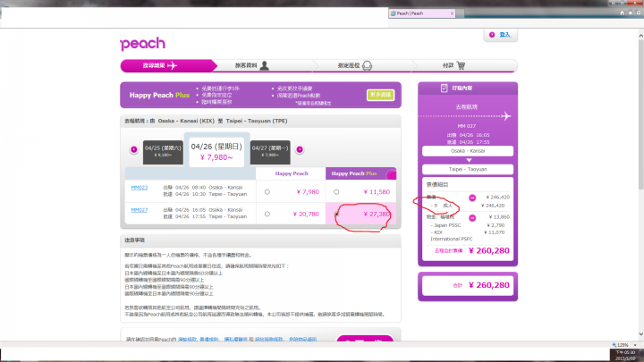The height and width of the screenshot is (362, 644).
Task: Click the page scrollbar down arrow
Action: tap(640, 334)
